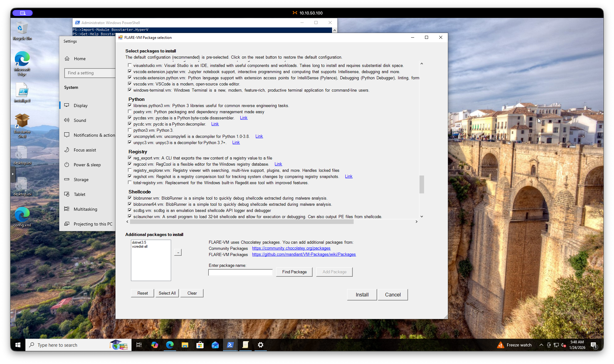
Task: Open File Explorer from taskbar
Action: click(x=185, y=345)
